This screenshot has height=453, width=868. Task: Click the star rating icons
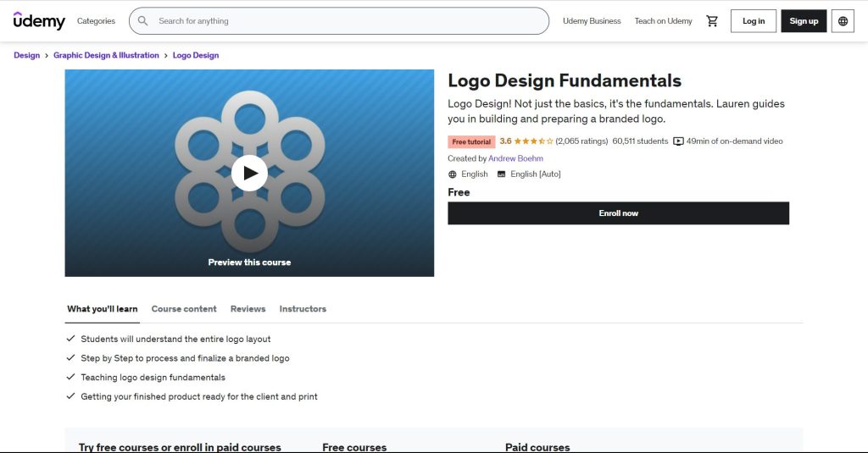click(534, 141)
